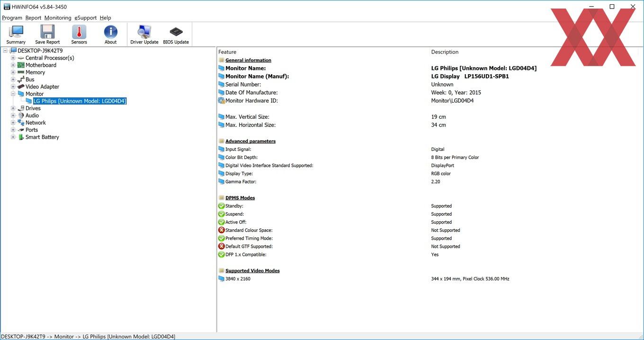Click the Bus tree icon
Image resolution: width=644 pixels, height=340 pixels.
(21, 79)
